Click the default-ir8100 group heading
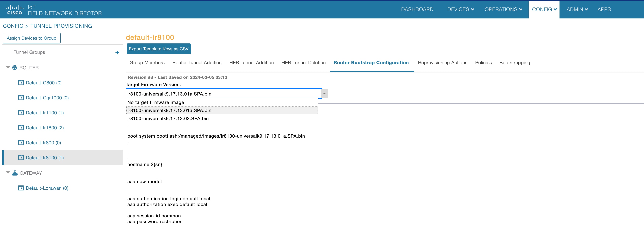The image size is (644, 231). [x=150, y=37]
